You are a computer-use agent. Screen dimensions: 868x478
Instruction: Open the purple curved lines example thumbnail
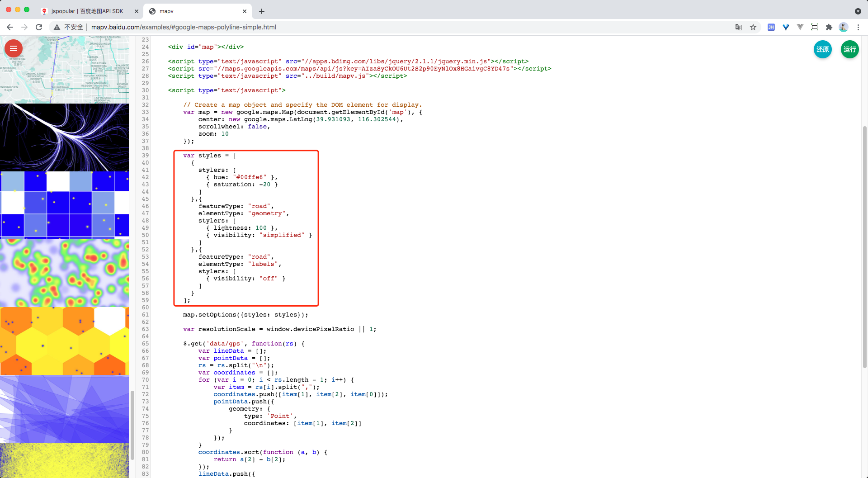(65, 137)
